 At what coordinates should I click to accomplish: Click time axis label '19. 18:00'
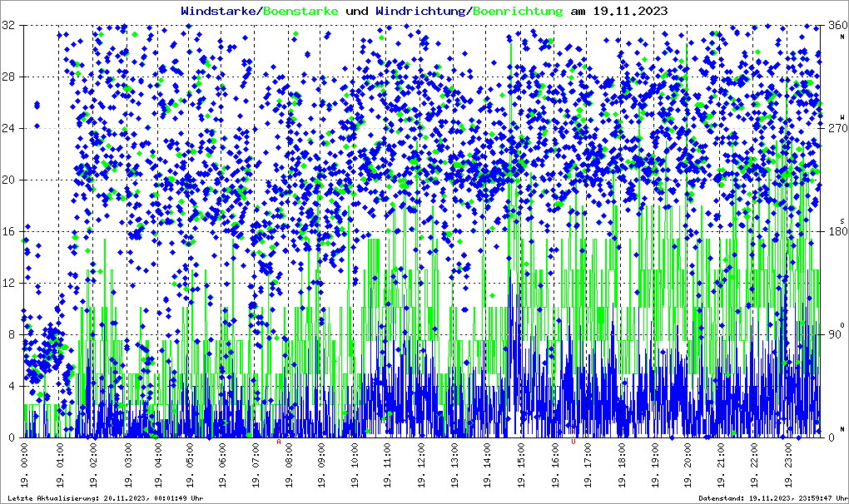pos(623,465)
